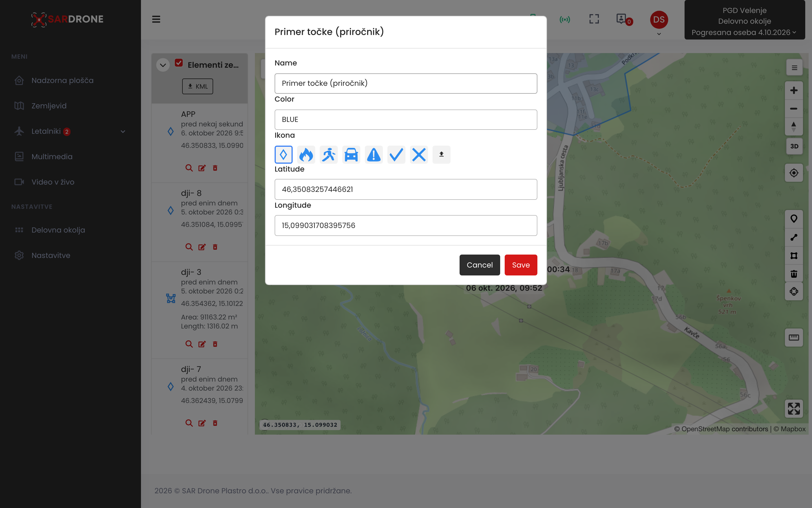Open fullscreen mode from top bar
This screenshot has width=812, height=508.
594,19
